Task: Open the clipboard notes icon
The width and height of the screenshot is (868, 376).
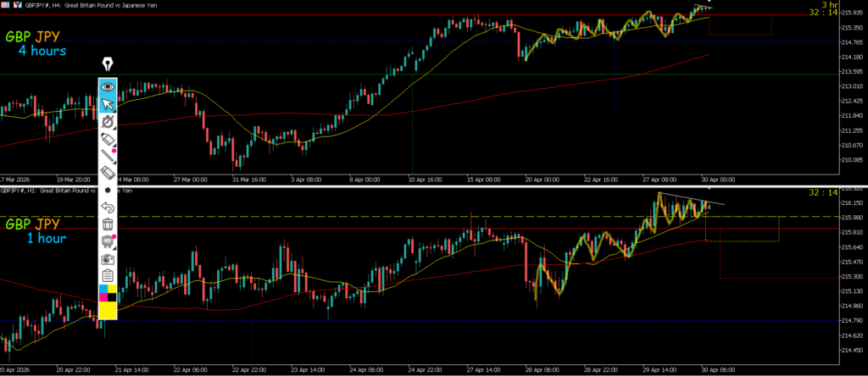Action: click(x=108, y=276)
